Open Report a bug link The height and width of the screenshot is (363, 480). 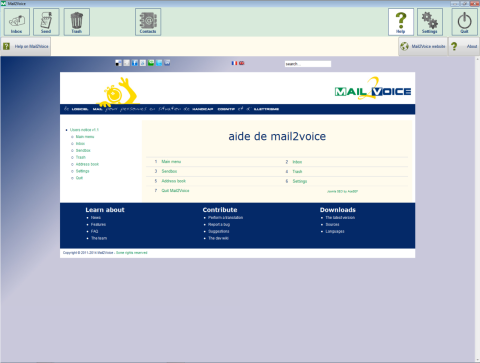[219, 225]
